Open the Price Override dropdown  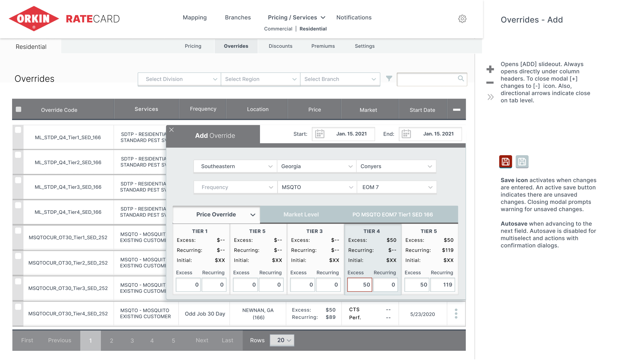click(x=216, y=215)
